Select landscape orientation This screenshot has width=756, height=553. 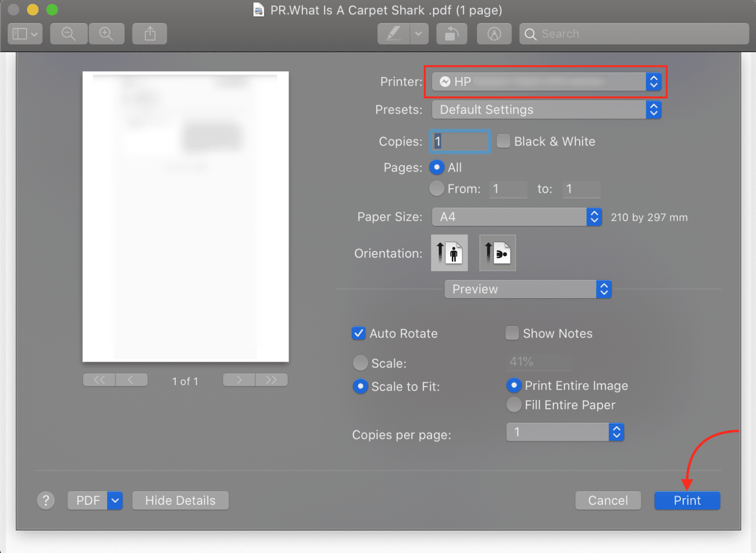(x=497, y=253)
